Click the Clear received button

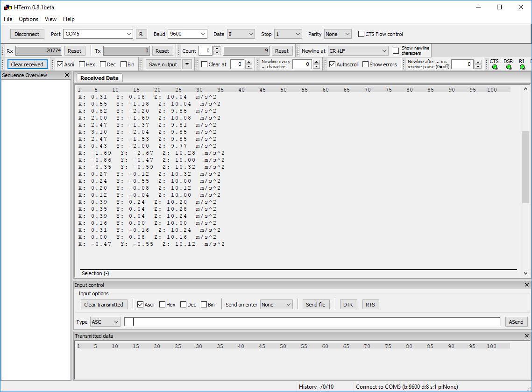pos(27,64)
